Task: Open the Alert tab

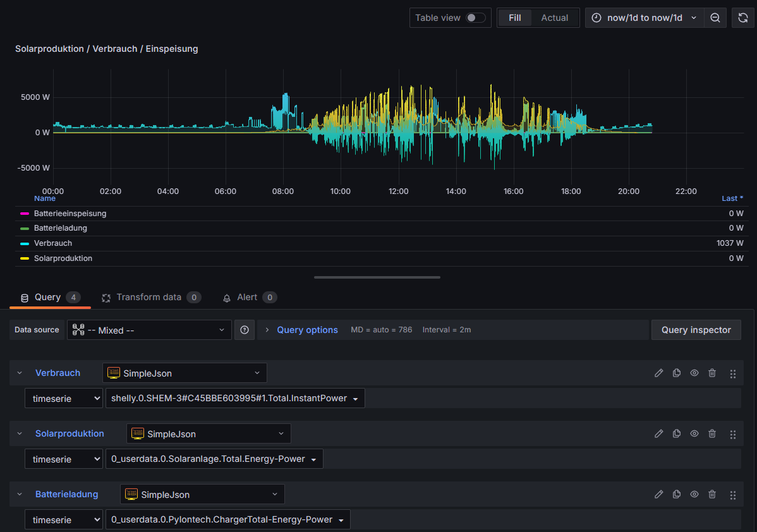Action: click(x=246, y=297)
